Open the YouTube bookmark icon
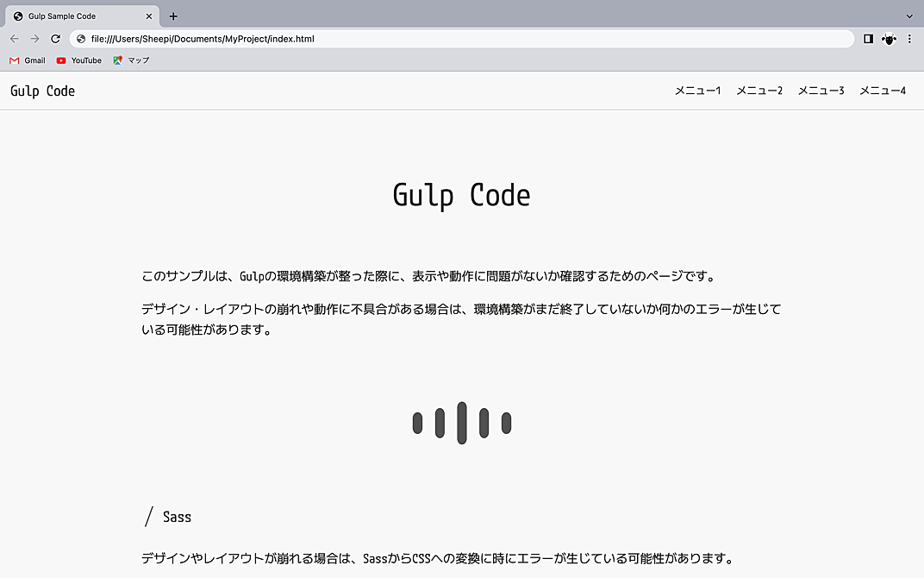The width and height of the screenshot is (924, 578). point(61,60)
